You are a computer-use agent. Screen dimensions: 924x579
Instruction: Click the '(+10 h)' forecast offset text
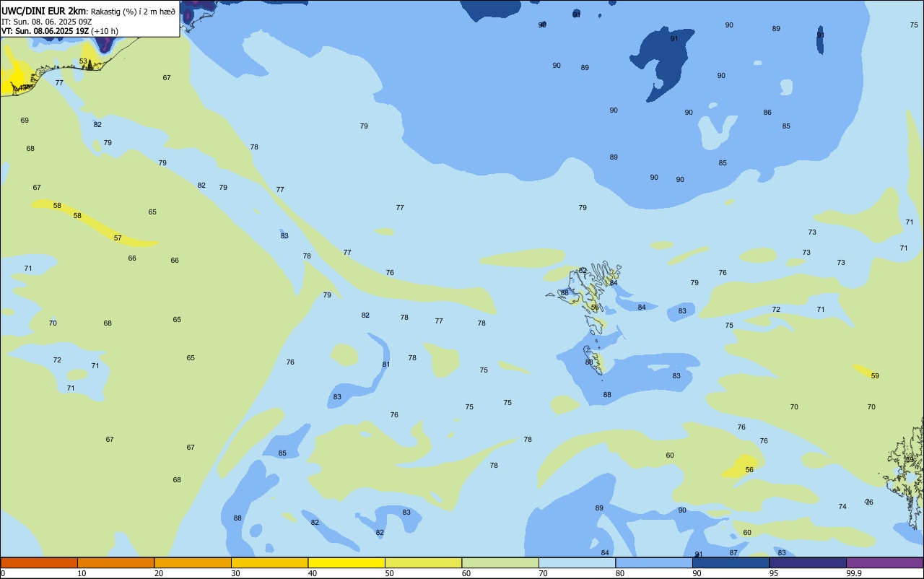(x=105, y=31)
